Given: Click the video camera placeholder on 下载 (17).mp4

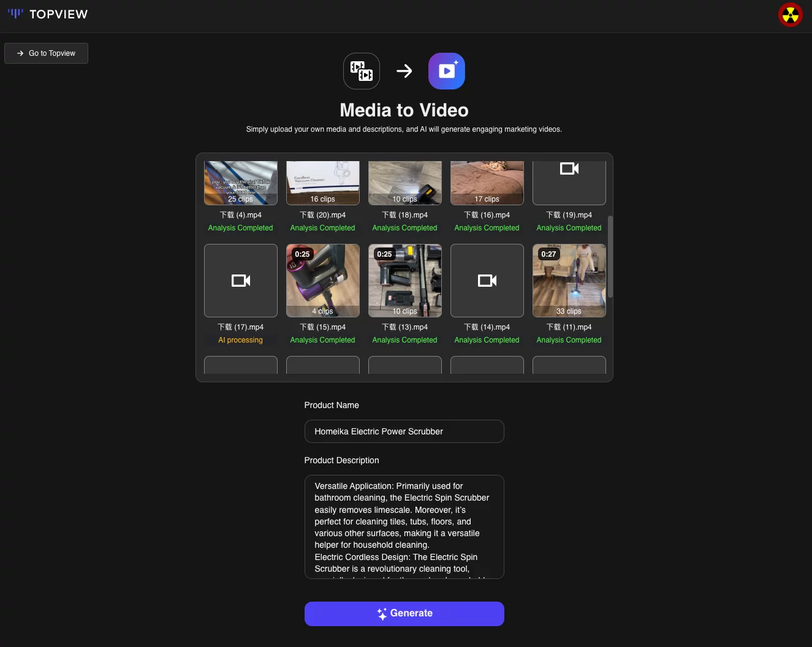Looking at the screenshot, I should click(240, 281).
